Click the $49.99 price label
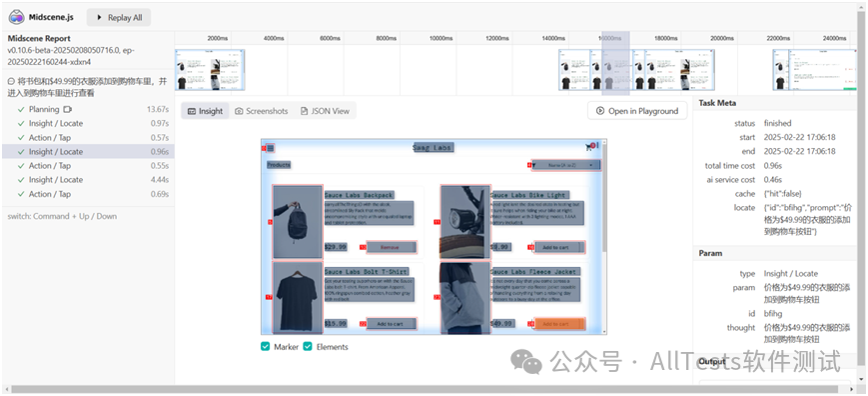This screenshot has height=396, width=868. pos(502,323)
